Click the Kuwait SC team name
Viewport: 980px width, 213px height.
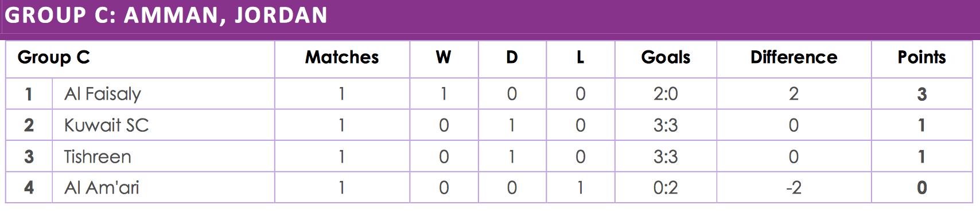[x=106, y=125]
